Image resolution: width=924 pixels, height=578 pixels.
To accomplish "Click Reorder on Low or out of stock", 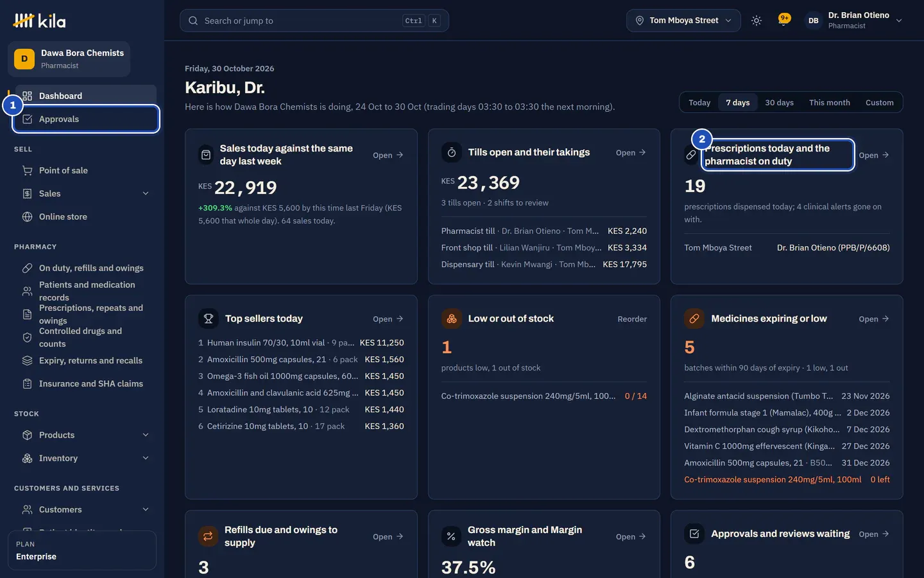I will pyautogui.click(x=632, y=319).
